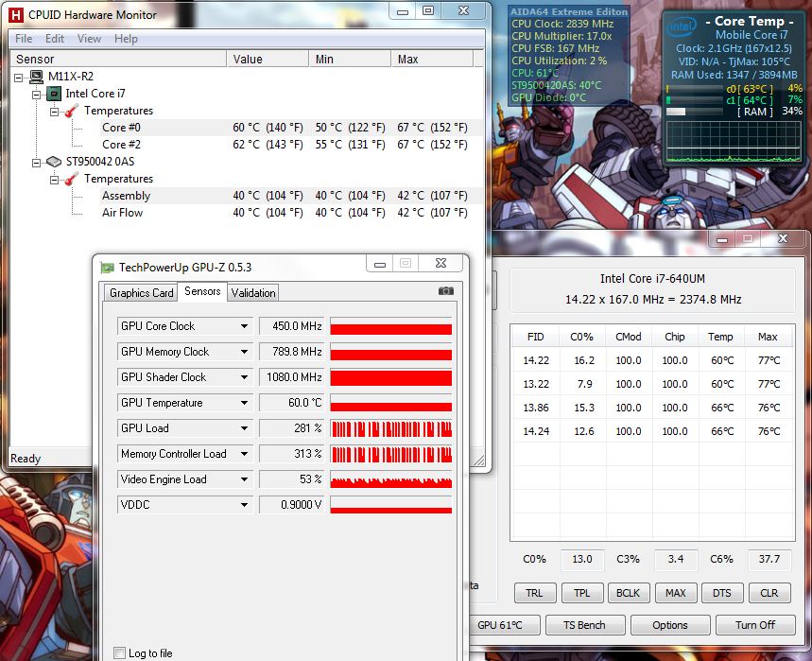This screenshot has height=661, width=812.
Task: Click the Value column header
Action: coord(268,59)
